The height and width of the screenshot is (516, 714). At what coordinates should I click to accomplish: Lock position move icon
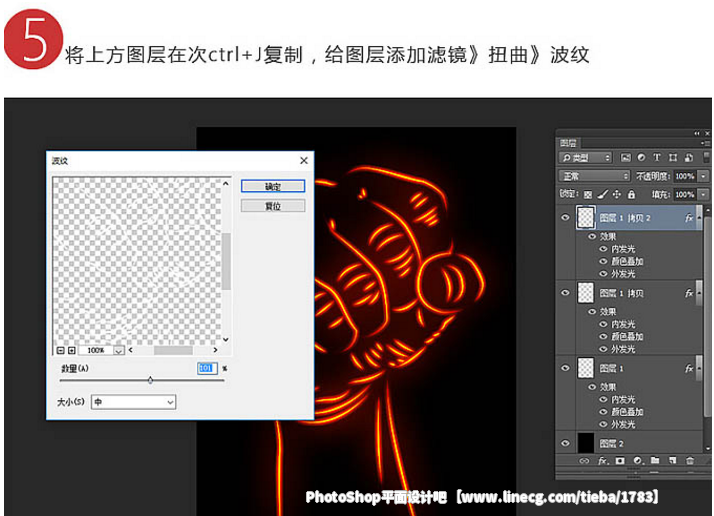coord(617,194)
